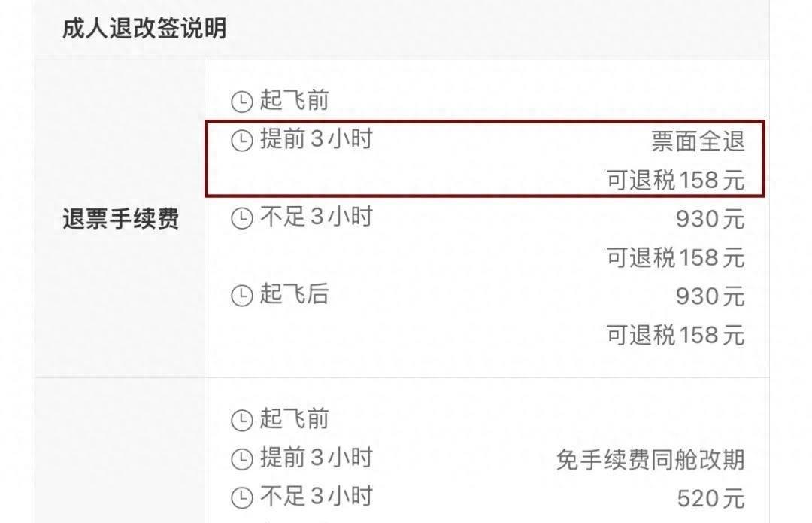
Task: Click clock icon beside first 起飞前 in refund section
Action: click(241, 102)
